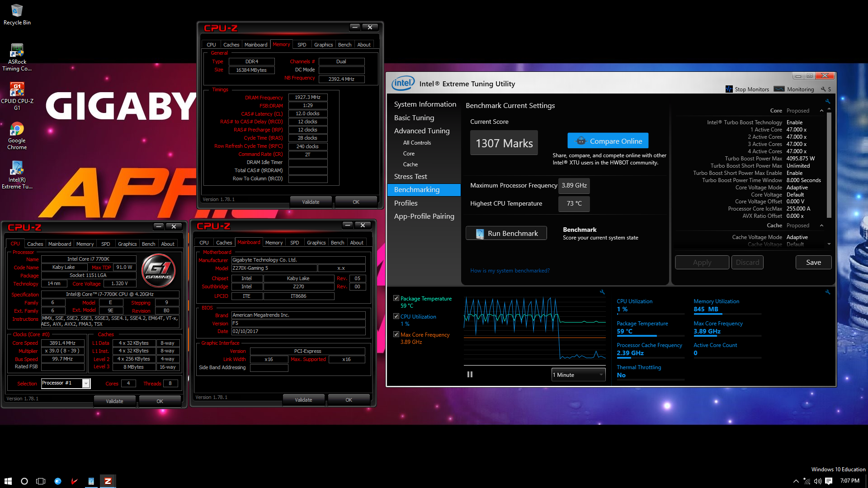
Task: Click the Save button in XTU
Action: click(x=813, y=263)
